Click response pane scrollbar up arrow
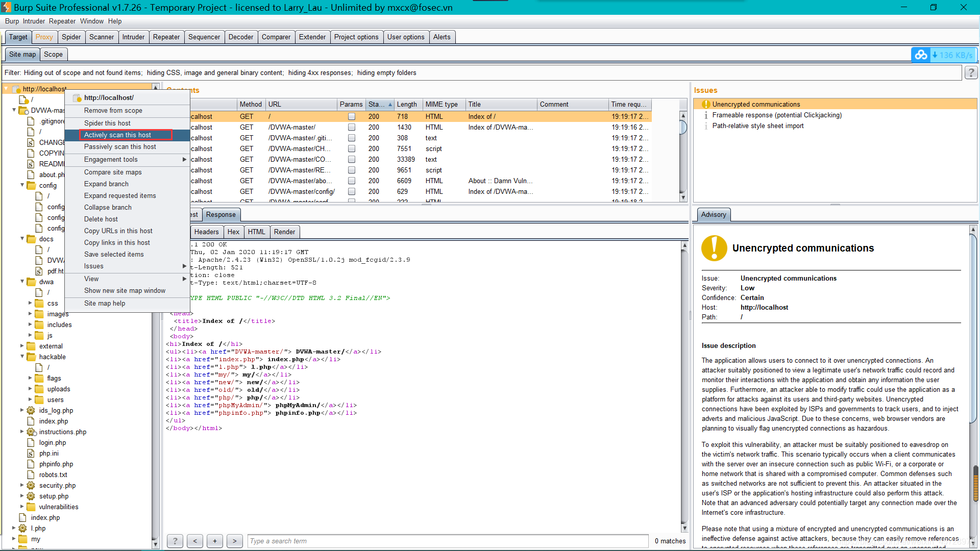980x551 pixels. [684, 245]
